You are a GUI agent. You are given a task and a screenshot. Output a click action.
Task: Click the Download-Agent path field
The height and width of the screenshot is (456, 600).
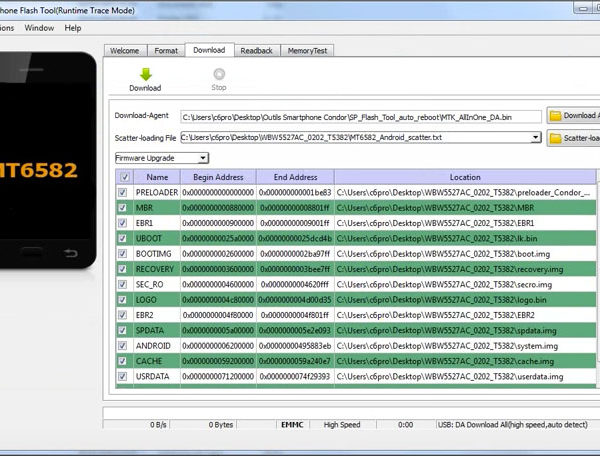pos(361,117)
